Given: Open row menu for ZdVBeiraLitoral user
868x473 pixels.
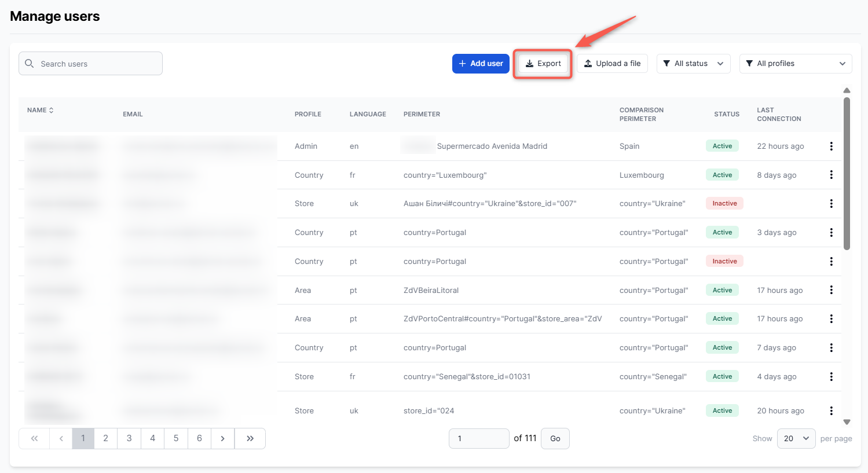Looking at the screenshot, I should tap(831, 290).
